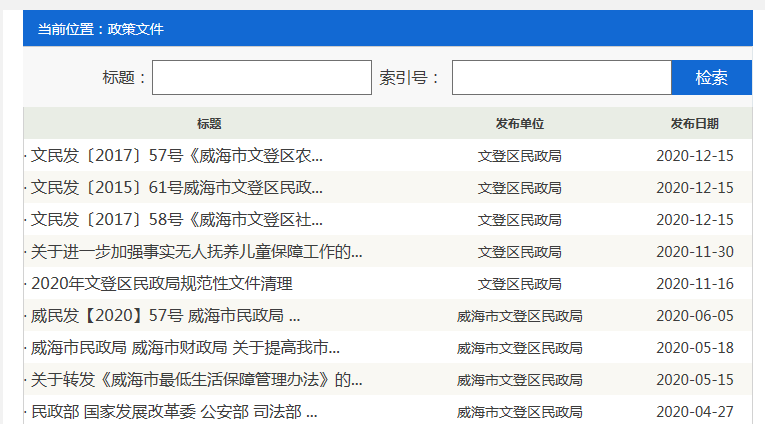Click the date 2020-06-05 cell
The width and height of the screenshot is (765, 424).
coord(694,316)
